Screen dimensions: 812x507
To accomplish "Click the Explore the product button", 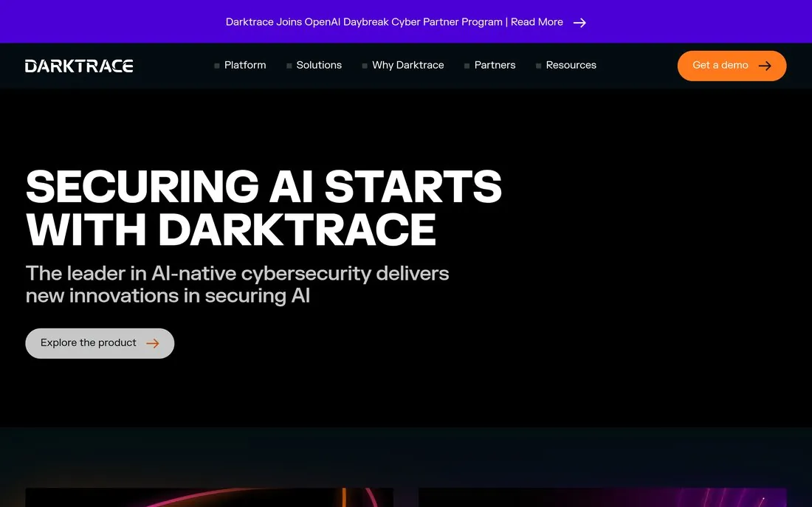I will [100, 343].
